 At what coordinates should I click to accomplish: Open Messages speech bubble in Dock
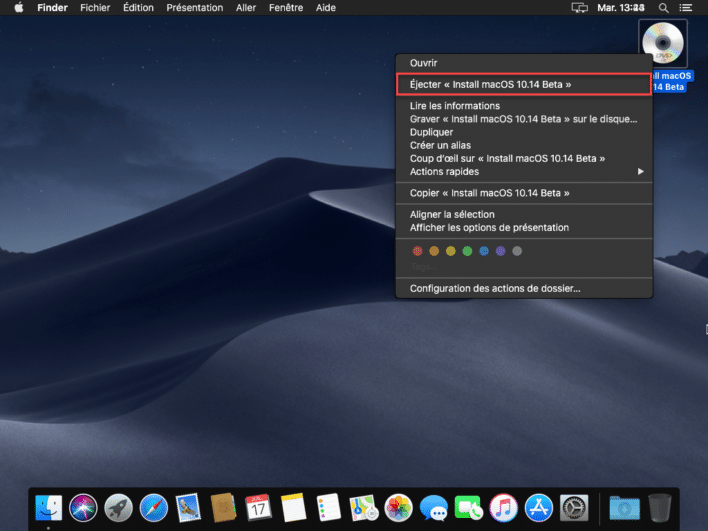click(x=433, y=508)
